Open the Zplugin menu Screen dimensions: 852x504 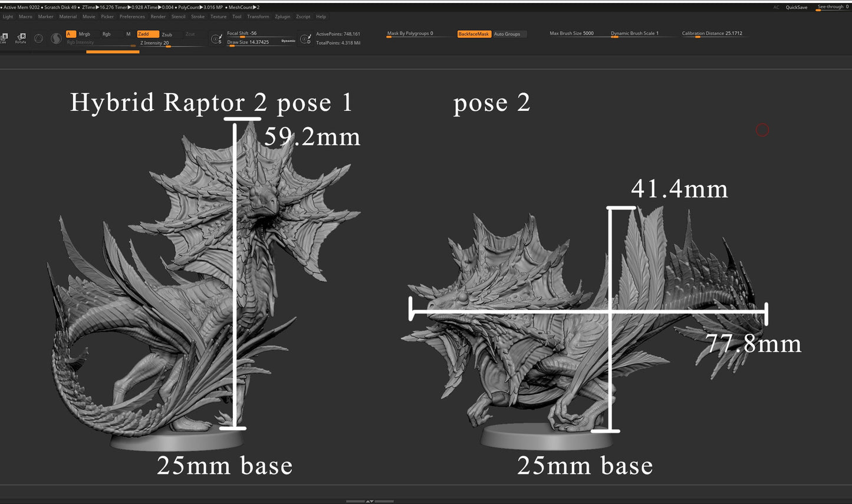[x=282, y=17]
